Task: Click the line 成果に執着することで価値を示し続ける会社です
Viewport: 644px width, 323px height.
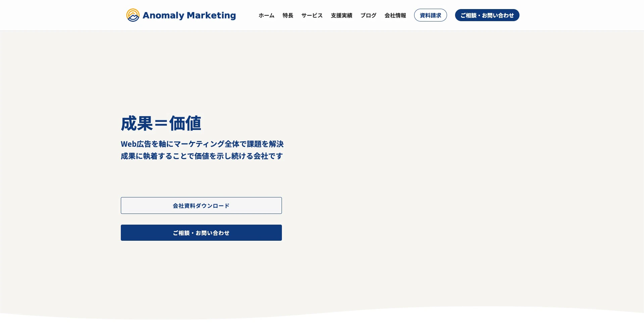Action: (202, 156)
